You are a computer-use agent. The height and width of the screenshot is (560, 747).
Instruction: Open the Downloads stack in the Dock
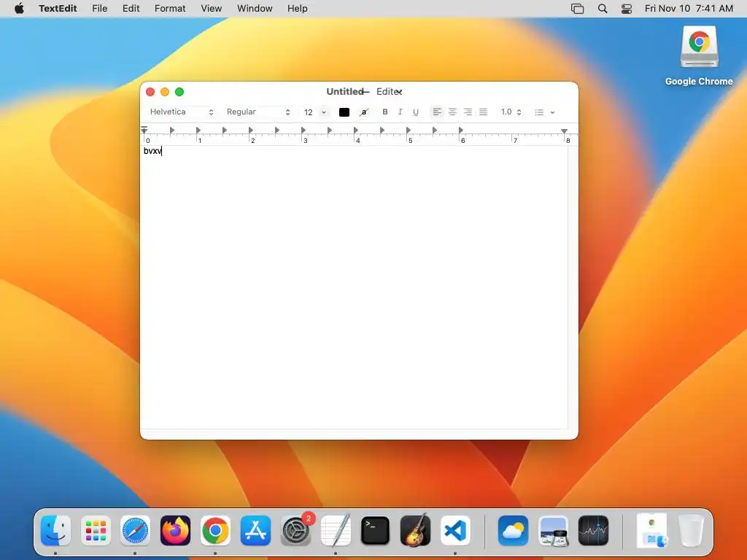click(x=651, y=530)
